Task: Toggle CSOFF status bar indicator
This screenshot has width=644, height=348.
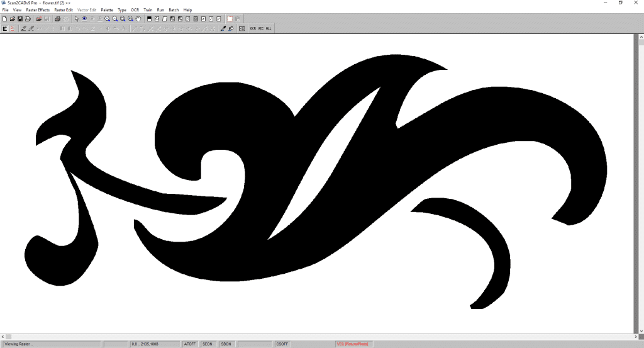Action: coord(282,344)
